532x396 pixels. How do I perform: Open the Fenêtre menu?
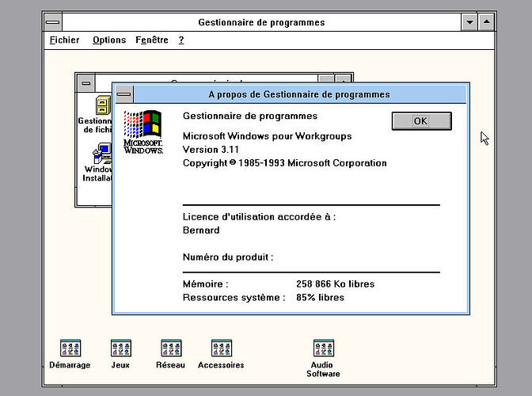151,40
